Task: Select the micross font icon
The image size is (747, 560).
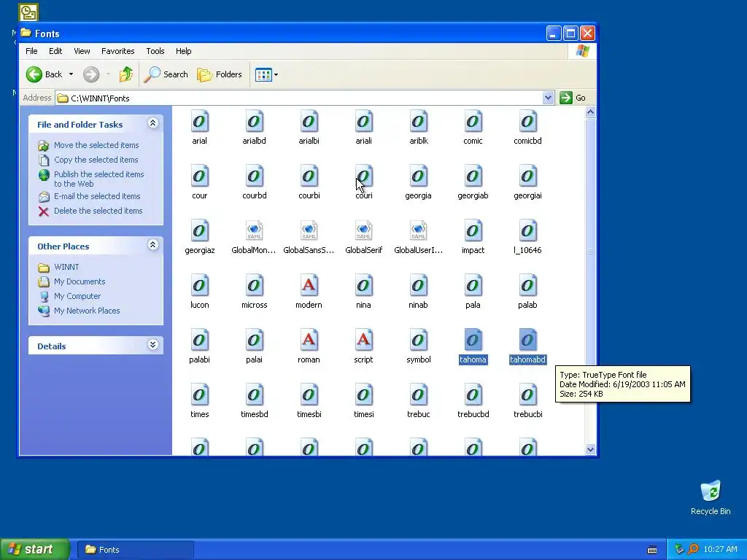Action: point(254,286)
